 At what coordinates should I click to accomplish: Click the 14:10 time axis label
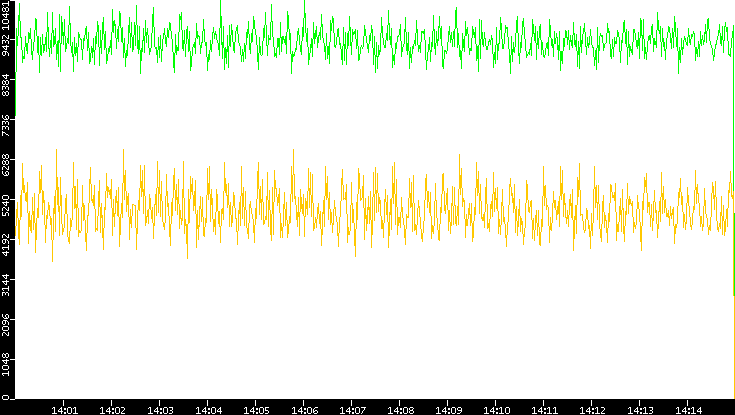497,411
